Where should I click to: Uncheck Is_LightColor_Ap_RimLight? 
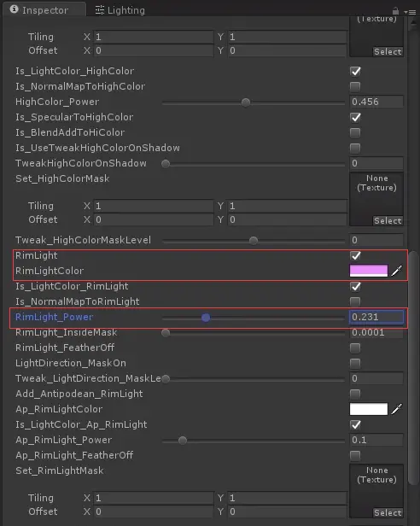pos(355,424)
